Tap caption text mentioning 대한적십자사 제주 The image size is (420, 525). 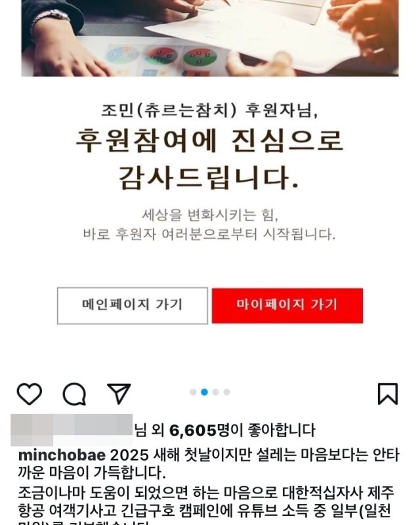pyautogui.click(x=338, y=493)
